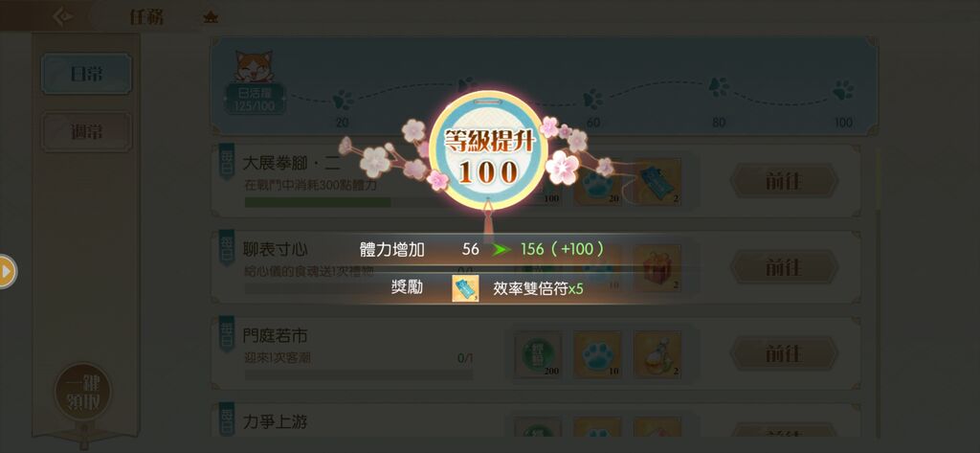The image size is (980, 453).
Task: Tap the green coin 200 reward
Action: click(x=538, y=354)
